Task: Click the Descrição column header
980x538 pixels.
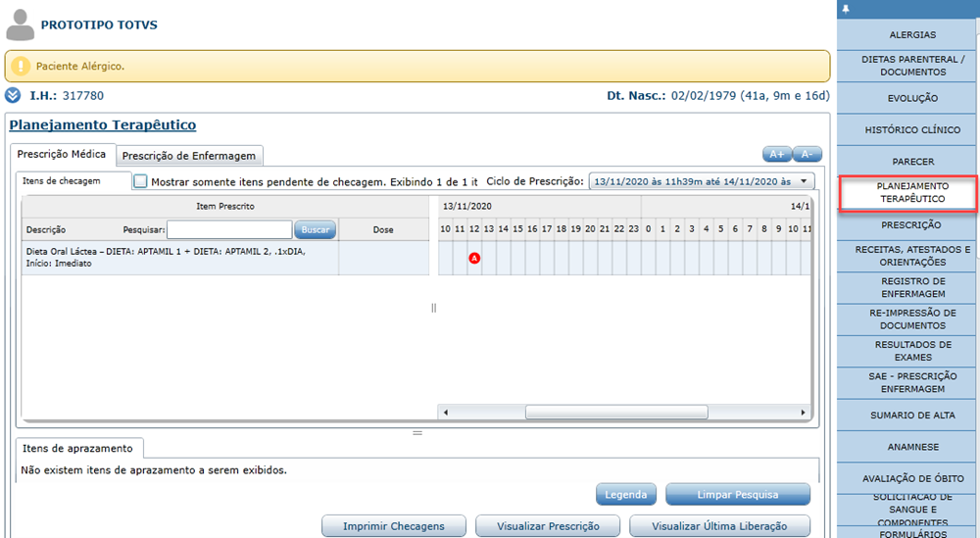Action: click(x=46, y=230)
